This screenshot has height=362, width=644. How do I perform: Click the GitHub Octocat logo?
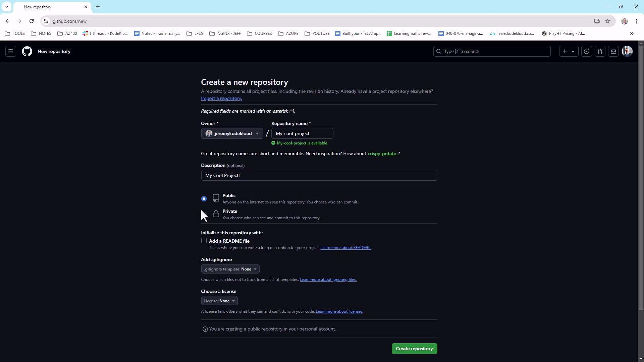coord(27,51)
